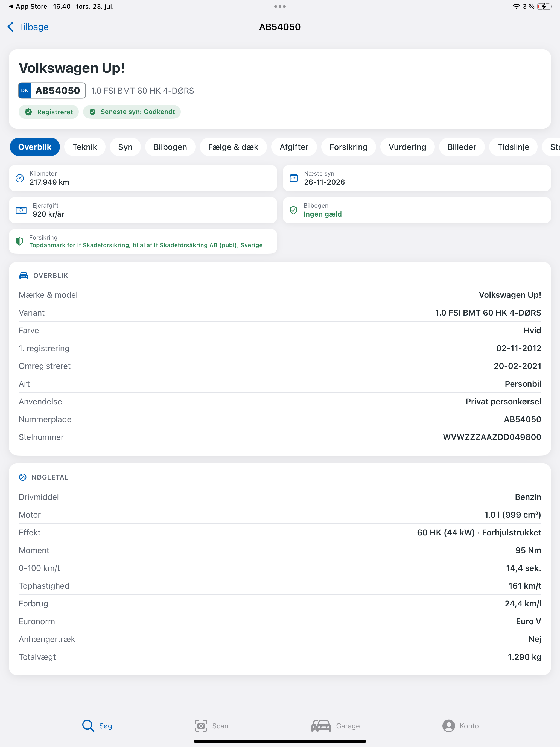560x747 pixels.
Task: Tap the 0-100 km/t value 14,4 sek.
Action: [524, 568]
